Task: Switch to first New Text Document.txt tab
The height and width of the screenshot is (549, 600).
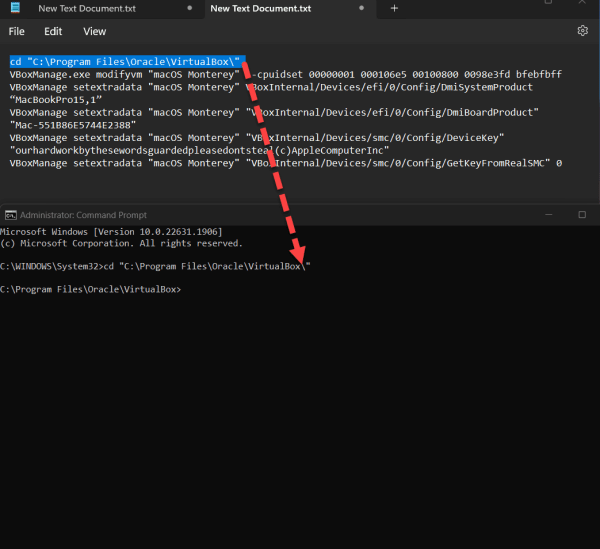Action: pyautogui.click(x=87, y=8)
